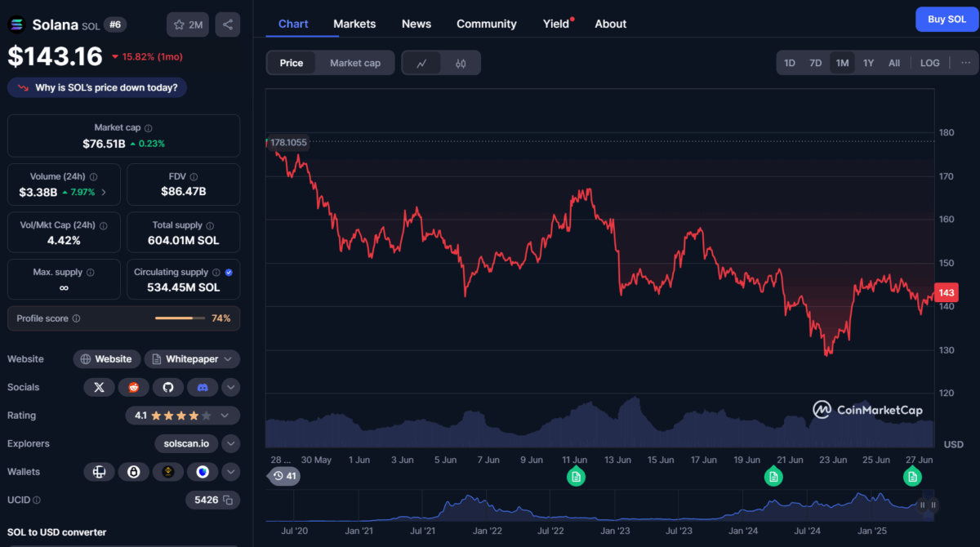Open Solana Discord social link
This screenshot has height=547, width=980.
203,387
